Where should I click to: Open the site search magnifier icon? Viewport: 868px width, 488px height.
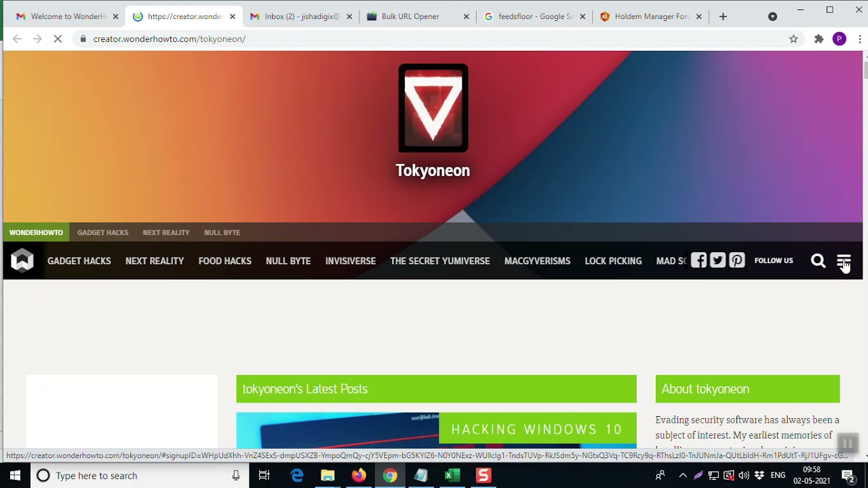(x=818, y=261)
